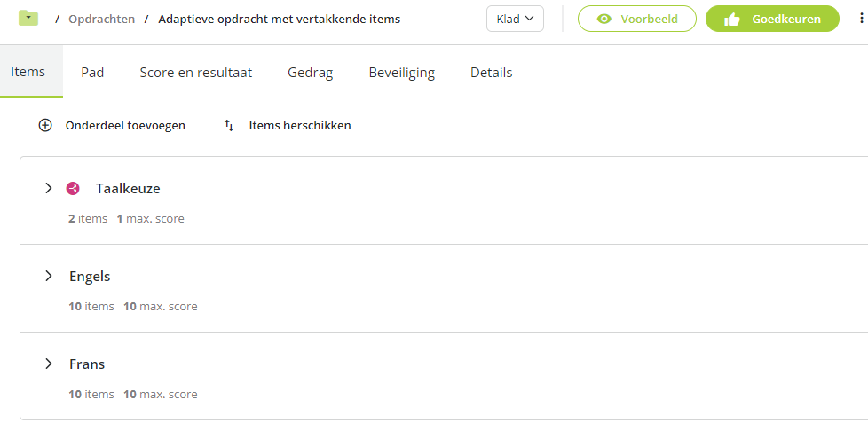The image size is (868, 423).
Task: Click the Opdrachten breadcrumb link
Action: (x=102, y=20)
